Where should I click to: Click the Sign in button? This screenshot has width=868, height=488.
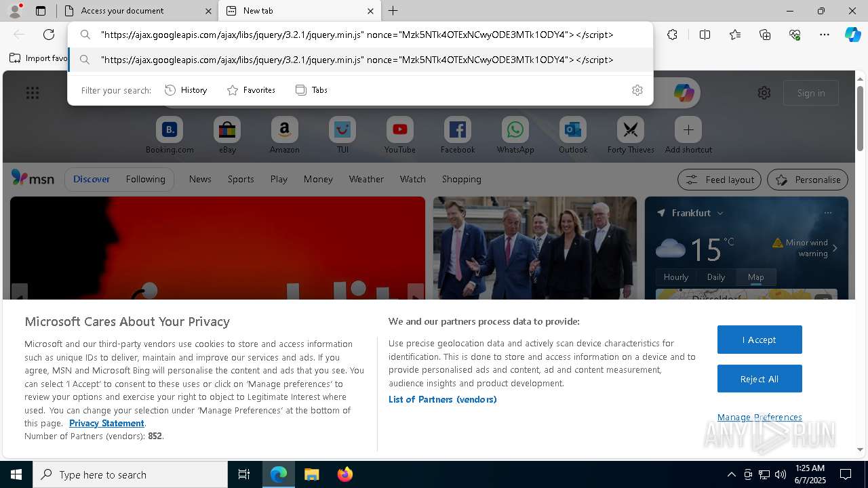click(x=811, y=93)
